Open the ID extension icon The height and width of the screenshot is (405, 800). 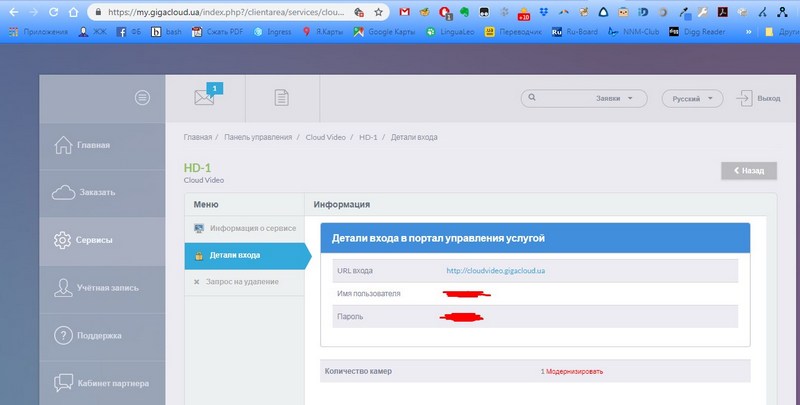pos(643,12)
